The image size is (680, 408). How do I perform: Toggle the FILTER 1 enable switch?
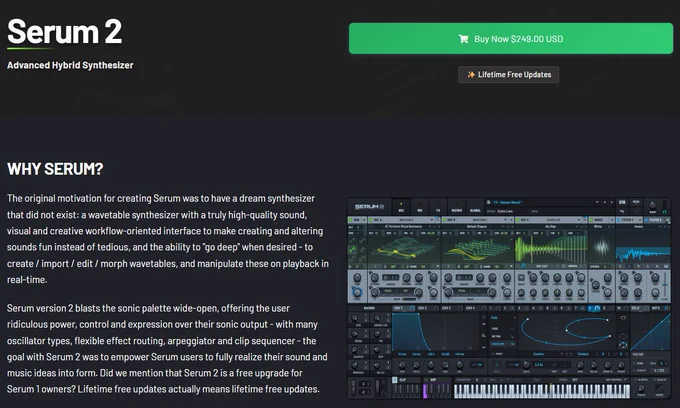[619, 220]
